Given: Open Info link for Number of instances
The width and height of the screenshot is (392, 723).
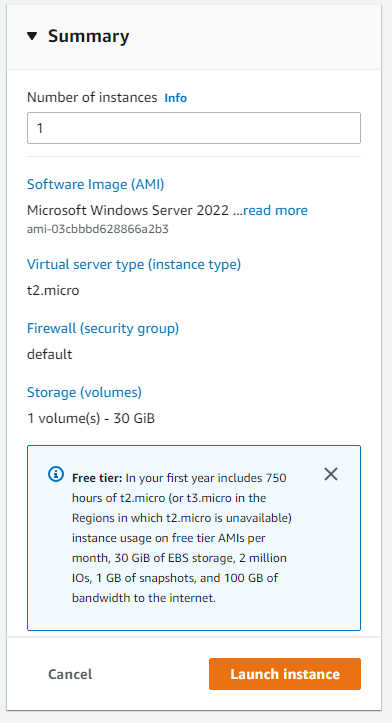Looking at the screenshot, I should (x=176, y=98).
